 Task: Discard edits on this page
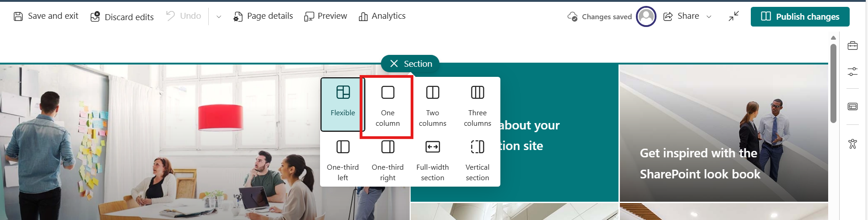coord(122,17)
